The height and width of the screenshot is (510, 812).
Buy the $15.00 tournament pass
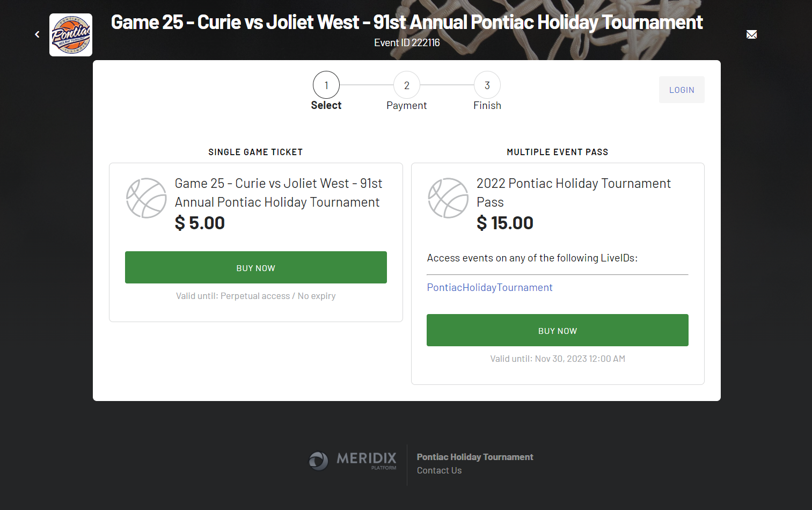click(558, 330)
